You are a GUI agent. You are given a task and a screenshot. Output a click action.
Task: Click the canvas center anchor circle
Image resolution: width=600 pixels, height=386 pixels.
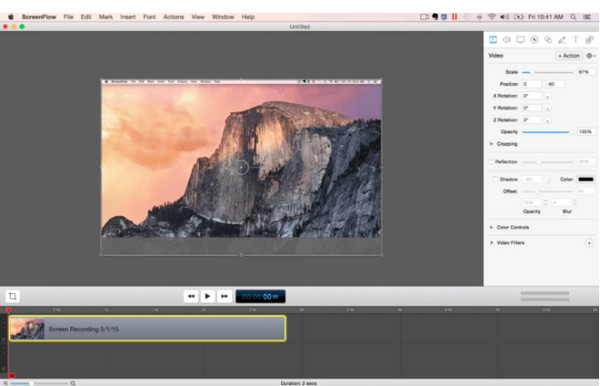click(x=241, y=167)
